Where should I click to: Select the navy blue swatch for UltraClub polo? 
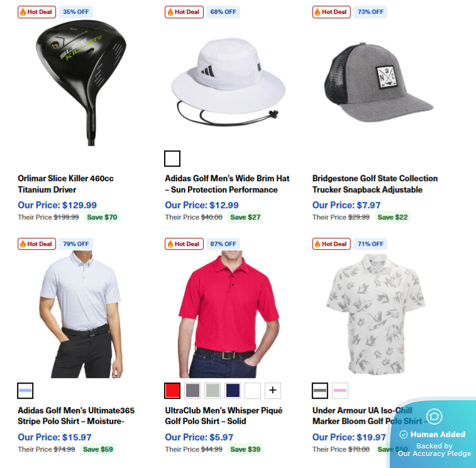coord(233,390)
